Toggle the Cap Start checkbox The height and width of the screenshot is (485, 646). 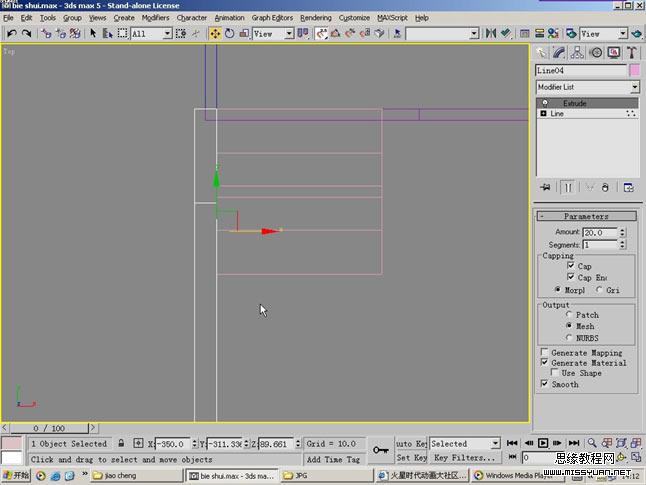pyautogui.click(x=571, y=265)
